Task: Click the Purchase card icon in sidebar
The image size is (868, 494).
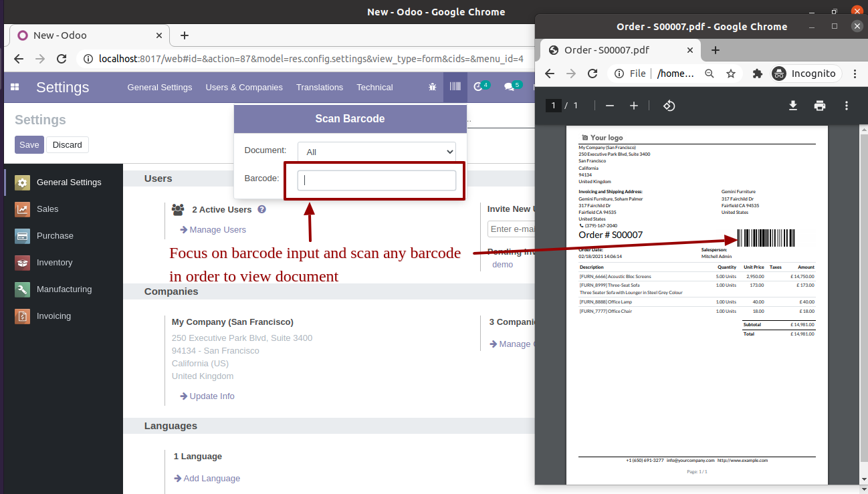Action: (23, 236)
